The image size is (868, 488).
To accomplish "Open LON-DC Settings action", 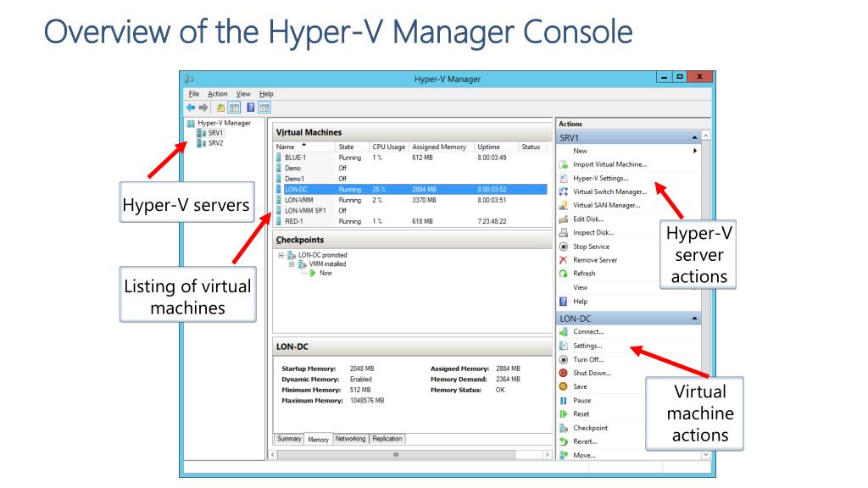I will (587, 346).
